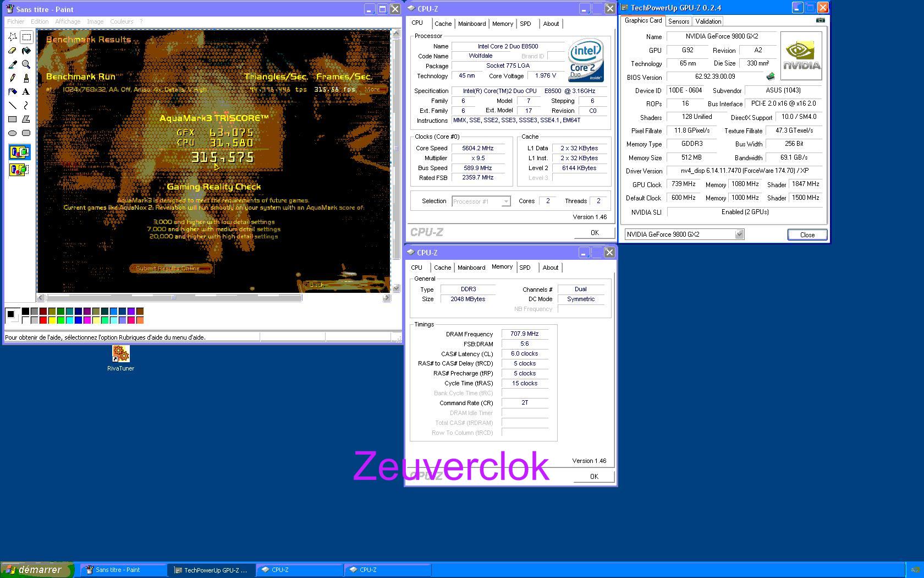924x578 pixels.
Task: Choose the Fill With Color bucket tool
Action: (x=26, y=51)
